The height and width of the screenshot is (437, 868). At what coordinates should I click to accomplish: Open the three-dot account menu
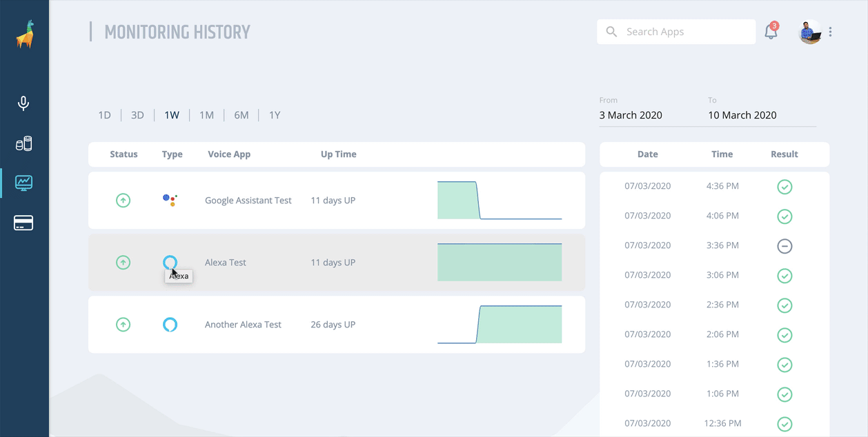click(x=830, y=32)
